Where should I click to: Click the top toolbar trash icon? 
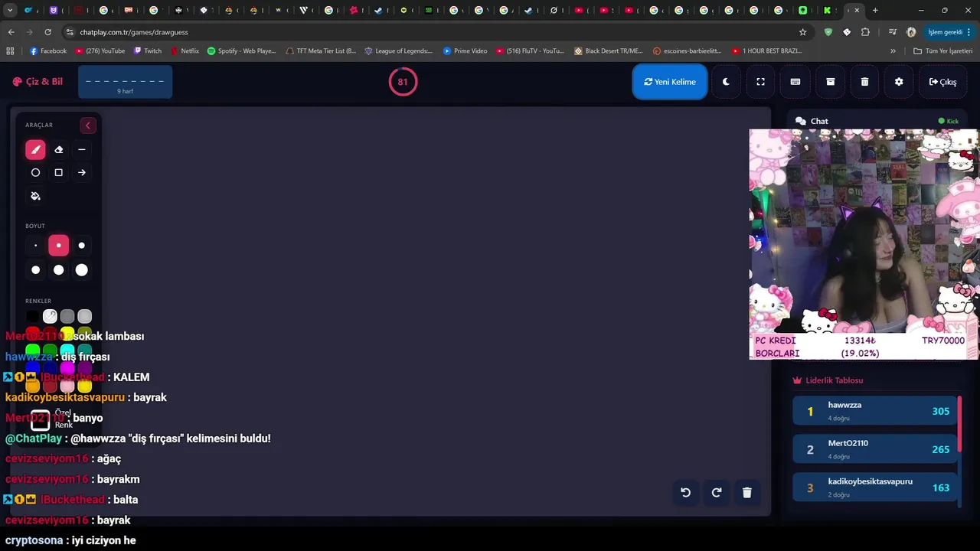tap(864, 82)
